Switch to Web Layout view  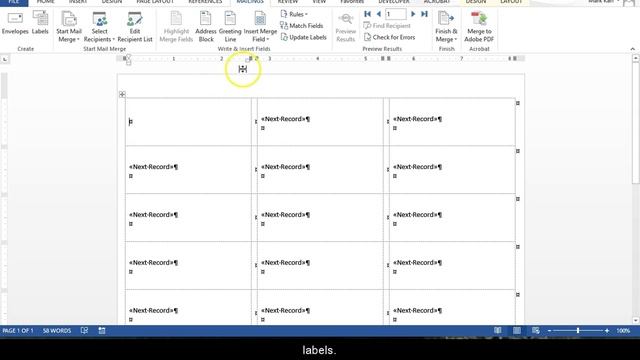536,331
